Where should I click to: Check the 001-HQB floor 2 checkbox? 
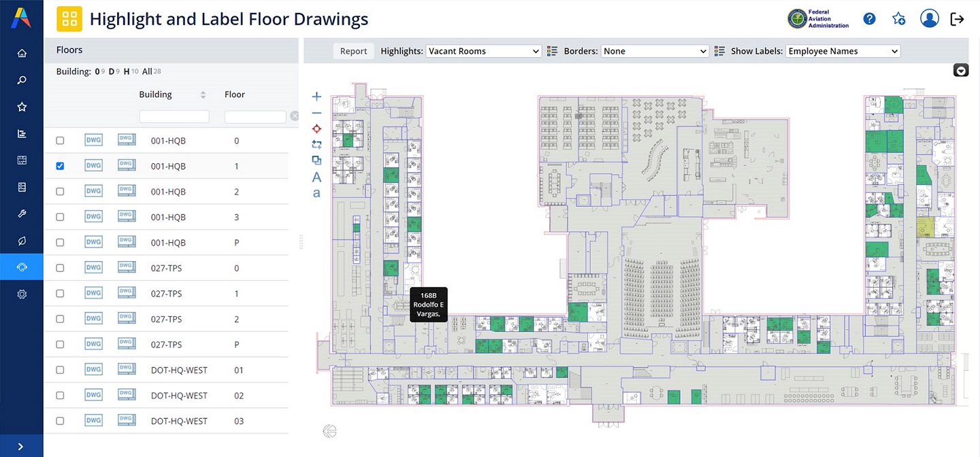[x=60, y=192]
